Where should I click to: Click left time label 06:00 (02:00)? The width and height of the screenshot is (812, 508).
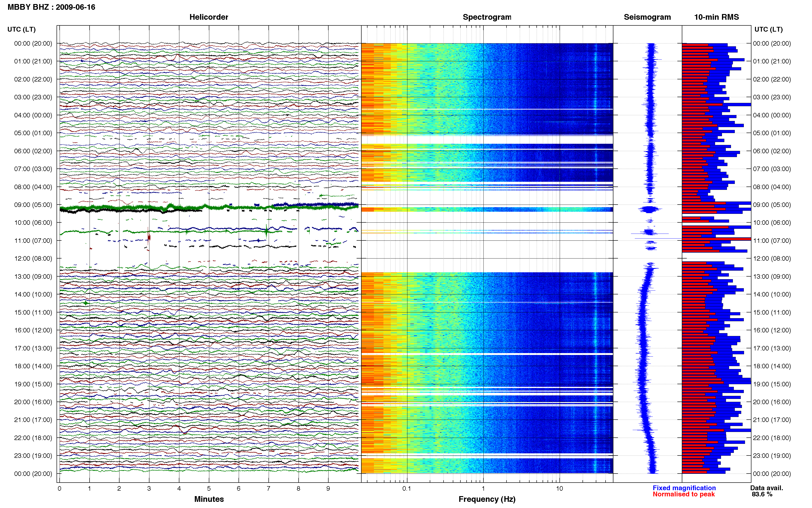click(33, 151)
